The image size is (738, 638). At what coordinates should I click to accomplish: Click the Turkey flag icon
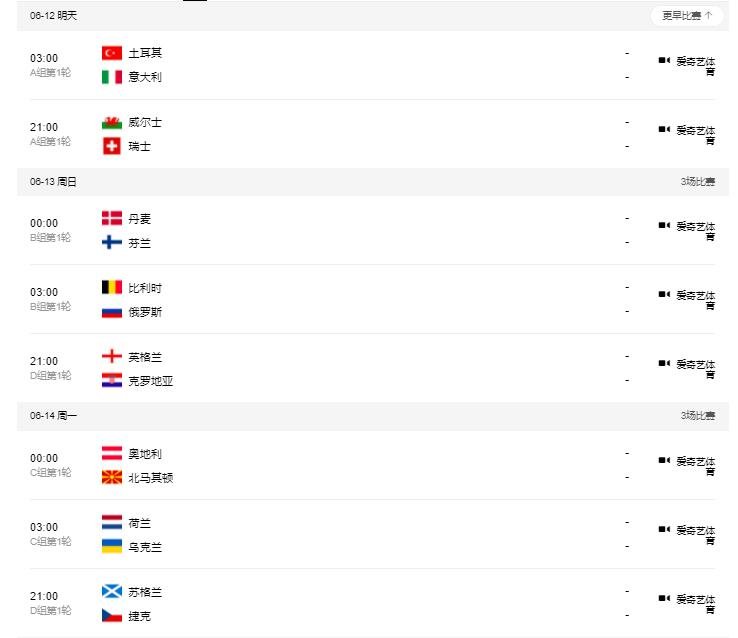[112, 53]
